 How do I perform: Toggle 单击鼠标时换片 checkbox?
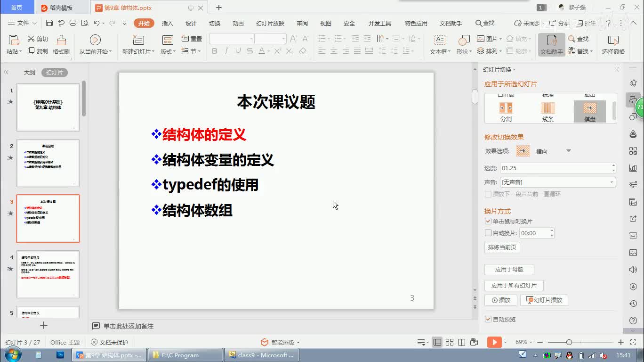(488, 221)
